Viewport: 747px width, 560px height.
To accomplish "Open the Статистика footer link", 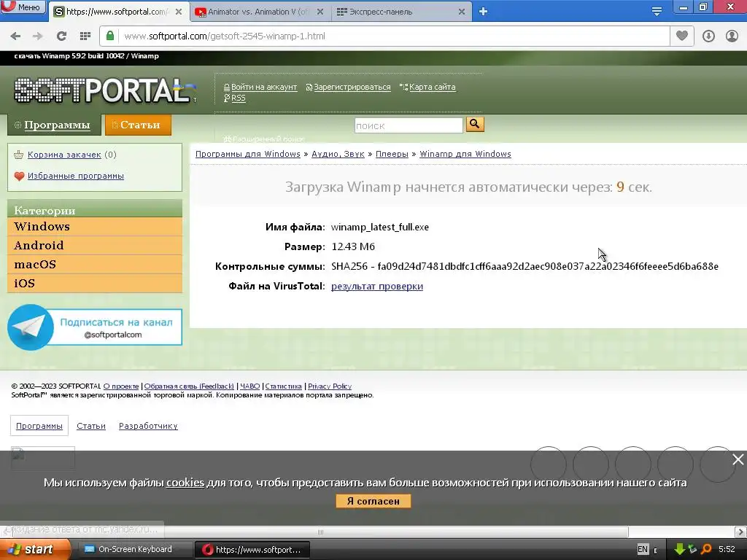I will [x=284, y=386].
